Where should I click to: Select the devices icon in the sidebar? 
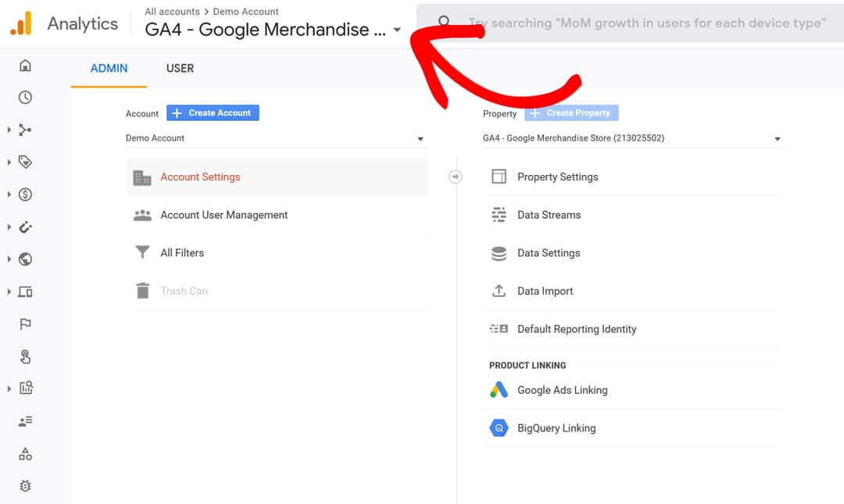[x=24, y=291]
